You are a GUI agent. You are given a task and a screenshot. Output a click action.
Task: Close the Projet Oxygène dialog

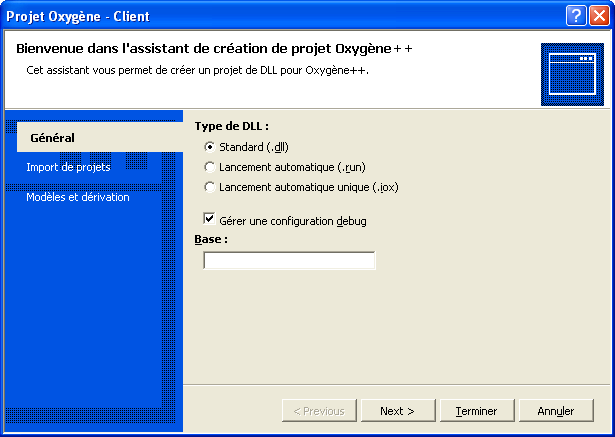[599, 16]
